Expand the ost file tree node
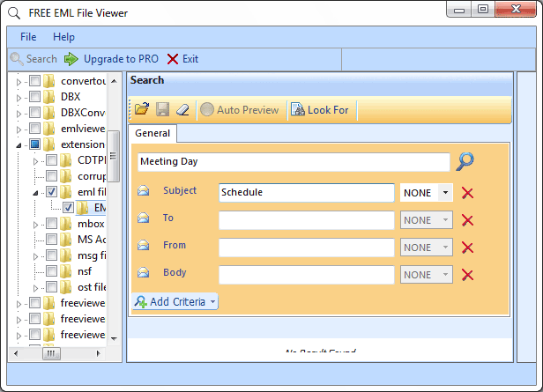 35,288
